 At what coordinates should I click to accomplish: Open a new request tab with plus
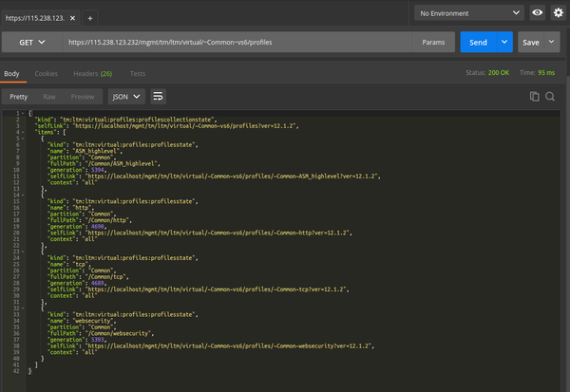(x=90, y=18)
